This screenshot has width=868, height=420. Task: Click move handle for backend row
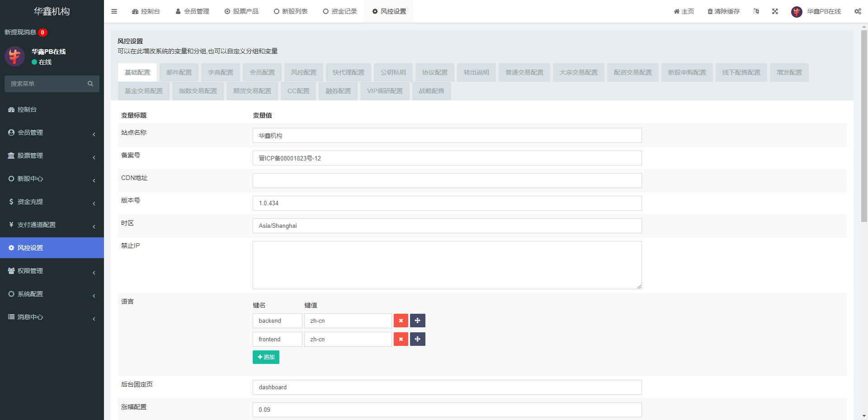click(418, 321)
